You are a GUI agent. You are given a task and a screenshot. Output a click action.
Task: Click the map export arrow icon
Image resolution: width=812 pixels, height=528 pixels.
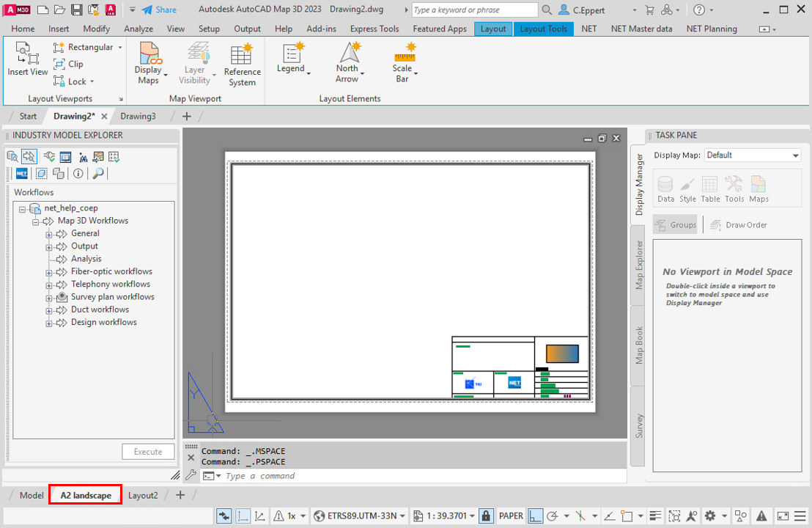(98, 156)
